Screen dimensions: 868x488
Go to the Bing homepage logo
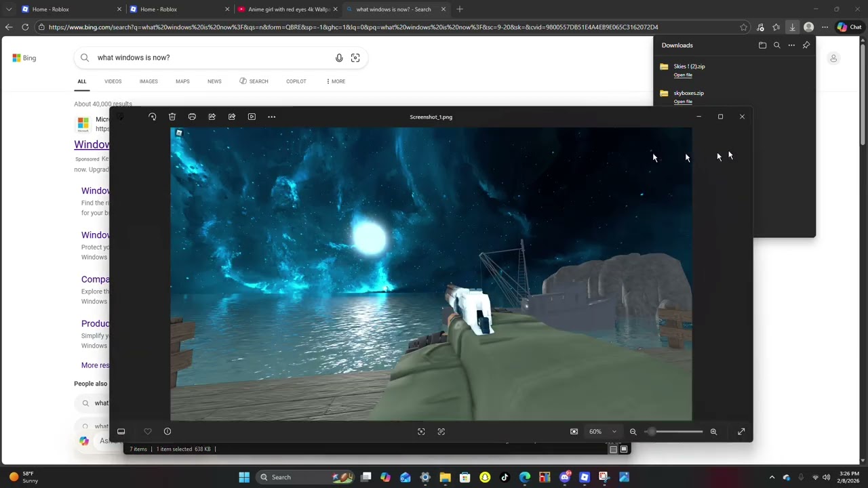click(x=24, y=58)
